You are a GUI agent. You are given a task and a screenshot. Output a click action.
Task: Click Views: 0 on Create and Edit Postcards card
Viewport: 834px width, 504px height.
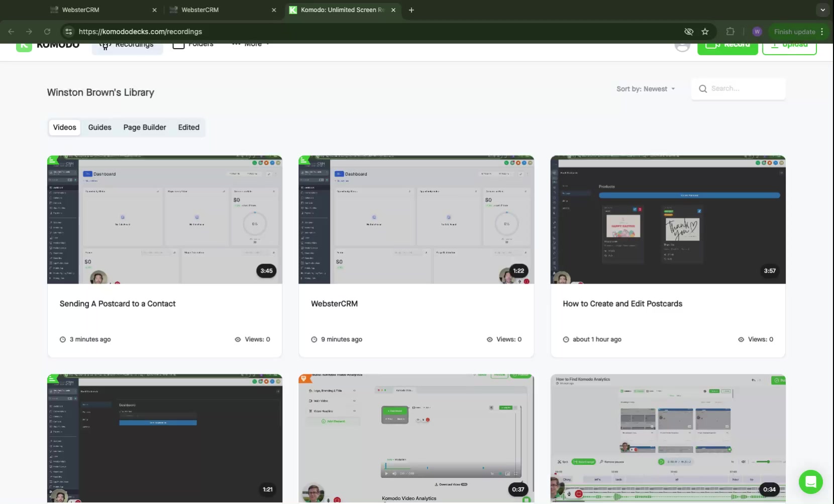tap(761, 339)
